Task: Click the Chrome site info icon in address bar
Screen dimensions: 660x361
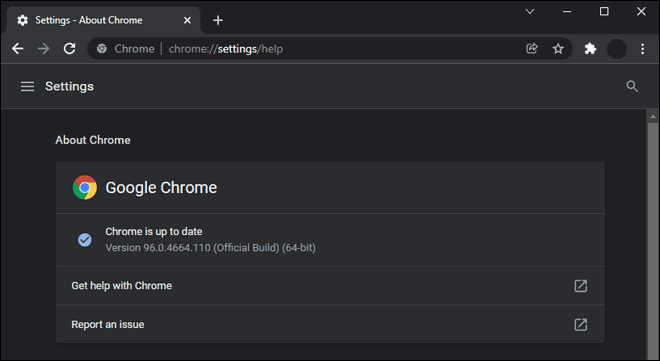Action: (x=101, y=49)
